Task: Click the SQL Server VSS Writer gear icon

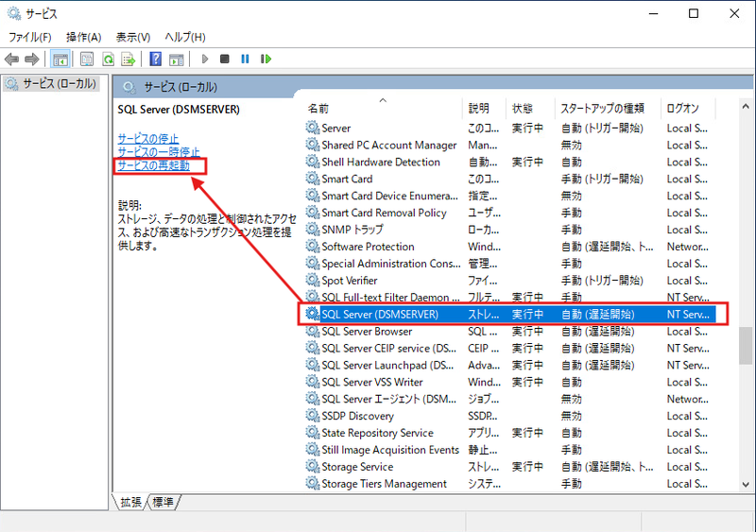Action: click(x=313, y=382)
